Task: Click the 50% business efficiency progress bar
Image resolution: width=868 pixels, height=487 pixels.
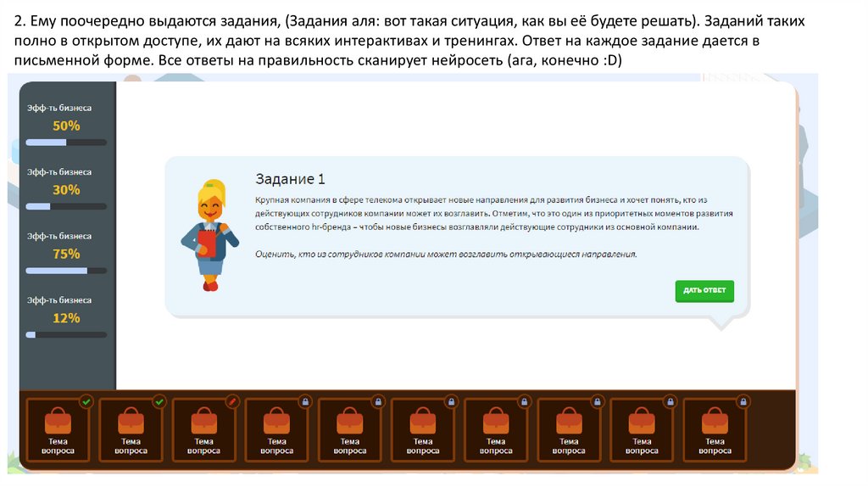Action: (66, 142)
